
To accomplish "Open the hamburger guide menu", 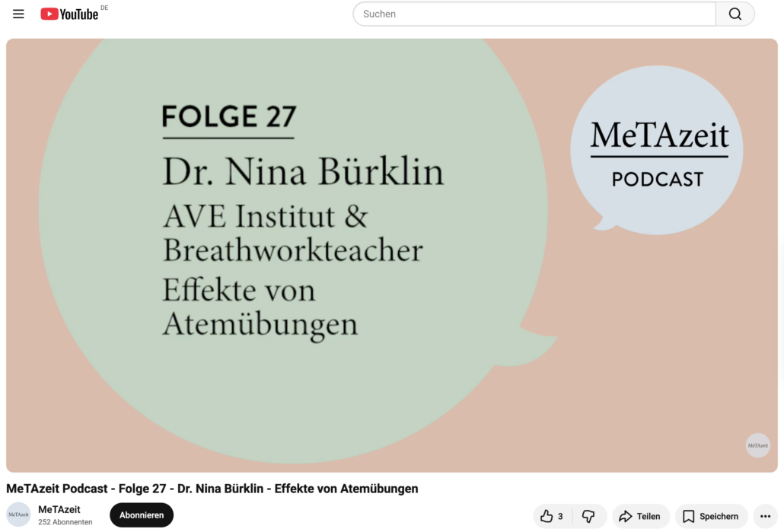I will click(x=18, y=14).
